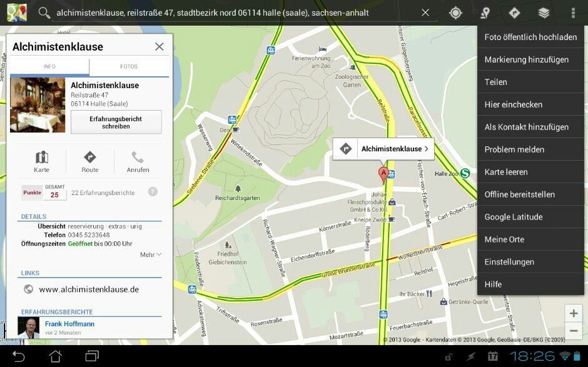Screen dimensions: 588x367
Task: Open the map layers menu
Action: click(x=544, y=13)
